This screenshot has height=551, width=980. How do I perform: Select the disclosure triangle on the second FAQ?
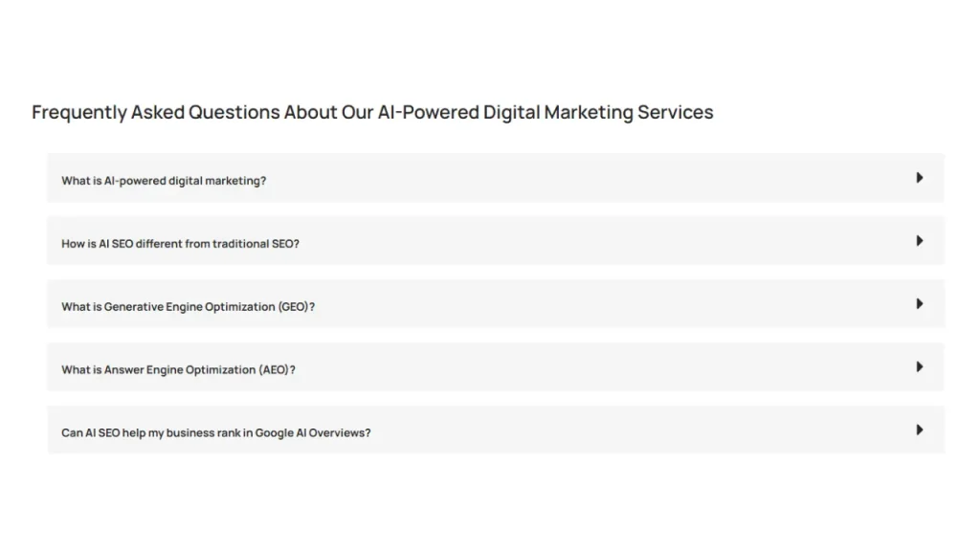(920, 241)
